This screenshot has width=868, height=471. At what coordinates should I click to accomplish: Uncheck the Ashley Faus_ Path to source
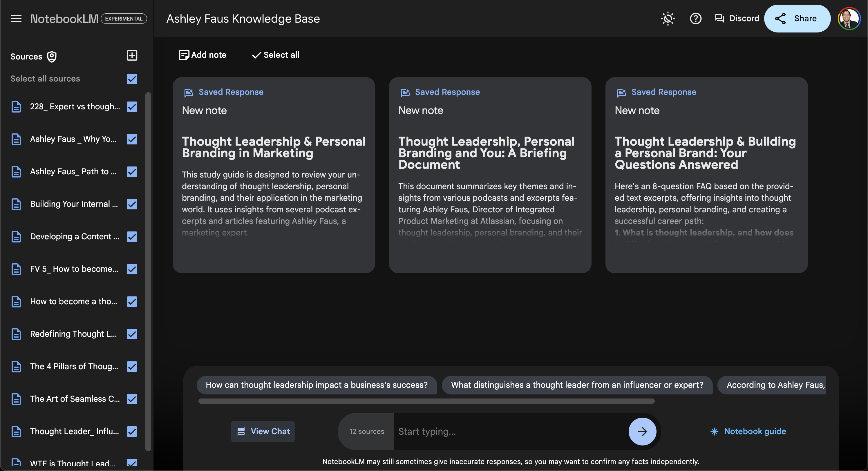[x=132, y=172]
